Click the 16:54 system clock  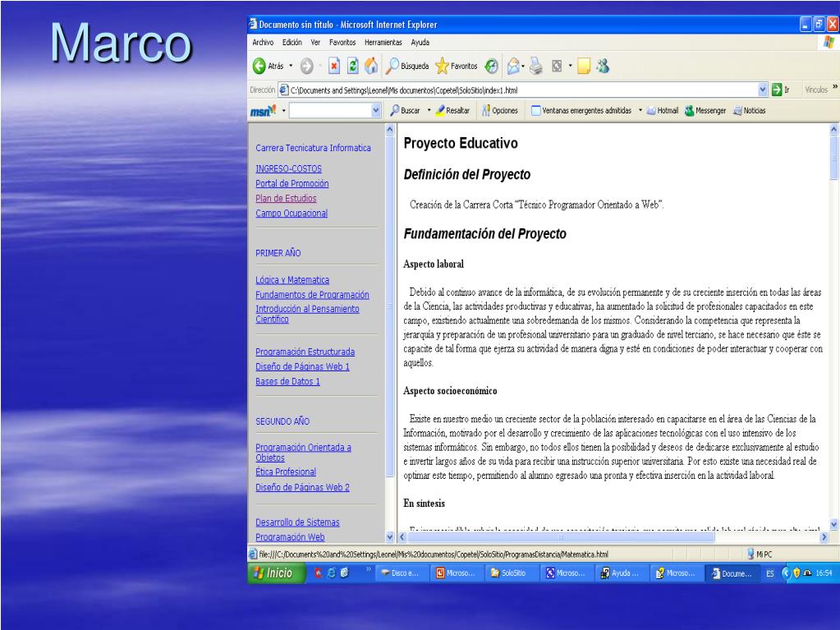click(x=824, y=573)
